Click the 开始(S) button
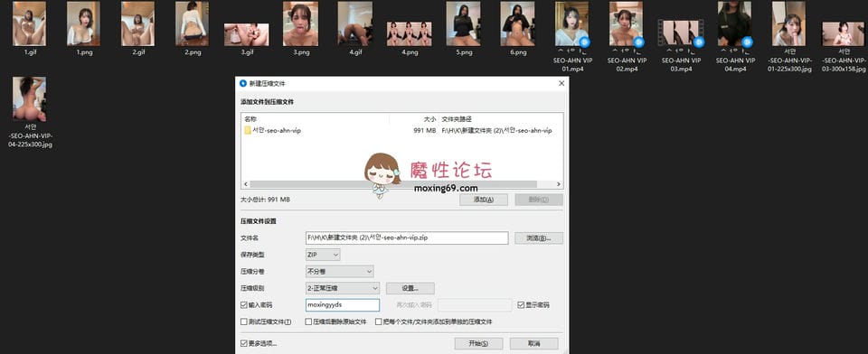 [x=478, y=343]
